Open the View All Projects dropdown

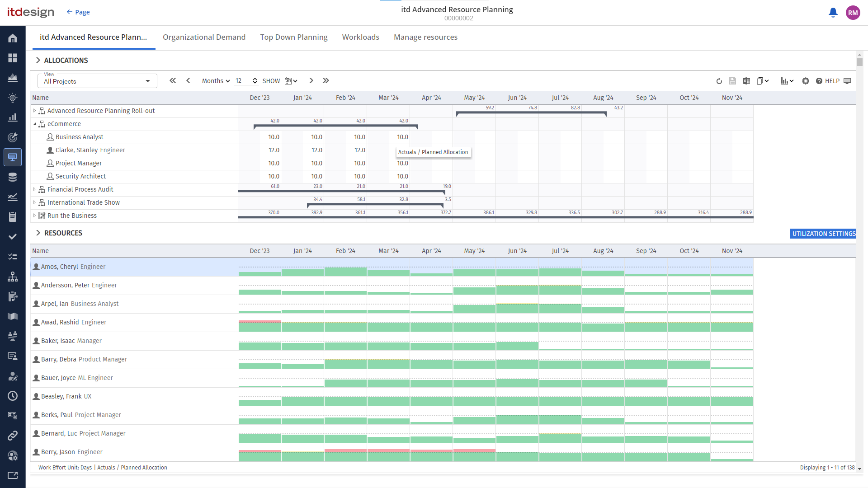point(97,81)
